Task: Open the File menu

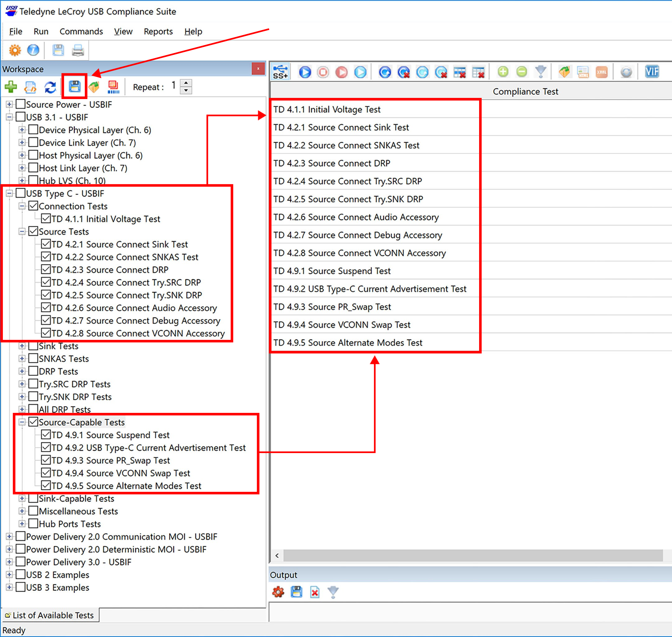Action: pyautogui.click(x=16, y=32)
